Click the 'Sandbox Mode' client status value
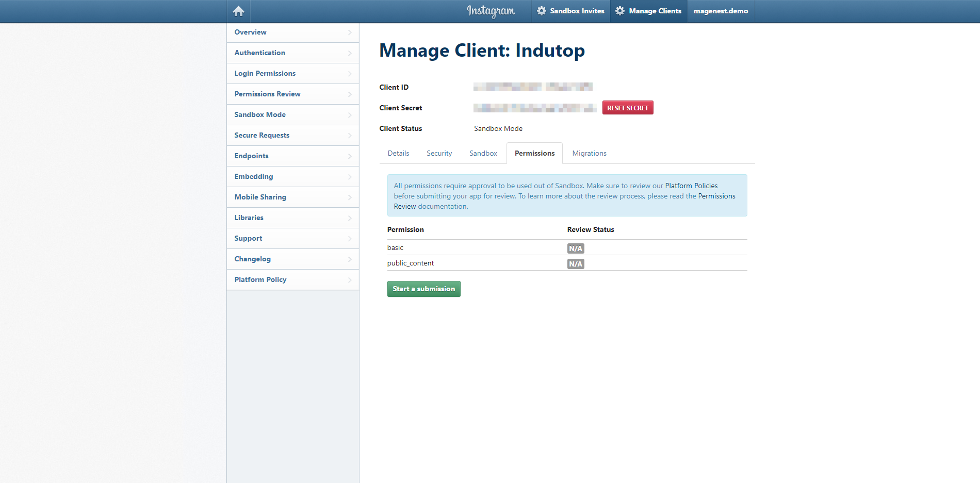Image resolution: width=980 pixels, height=483 pixels. [x=498, y=128]
